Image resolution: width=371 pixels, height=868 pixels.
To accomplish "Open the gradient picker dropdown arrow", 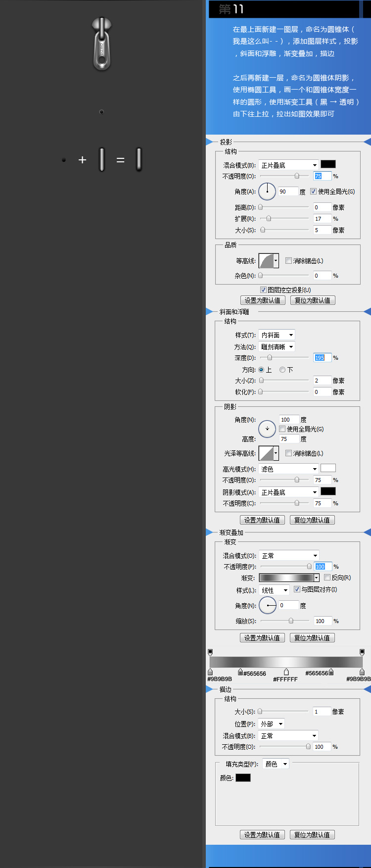I will 317,578.
